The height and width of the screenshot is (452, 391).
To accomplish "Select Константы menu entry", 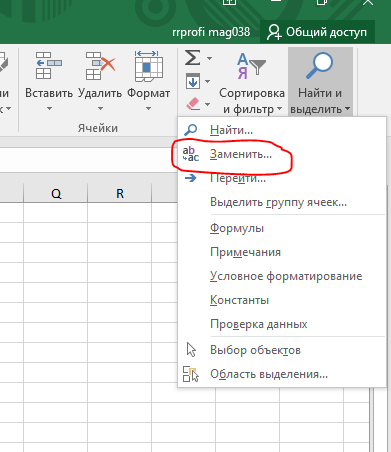I will (282, 300).
